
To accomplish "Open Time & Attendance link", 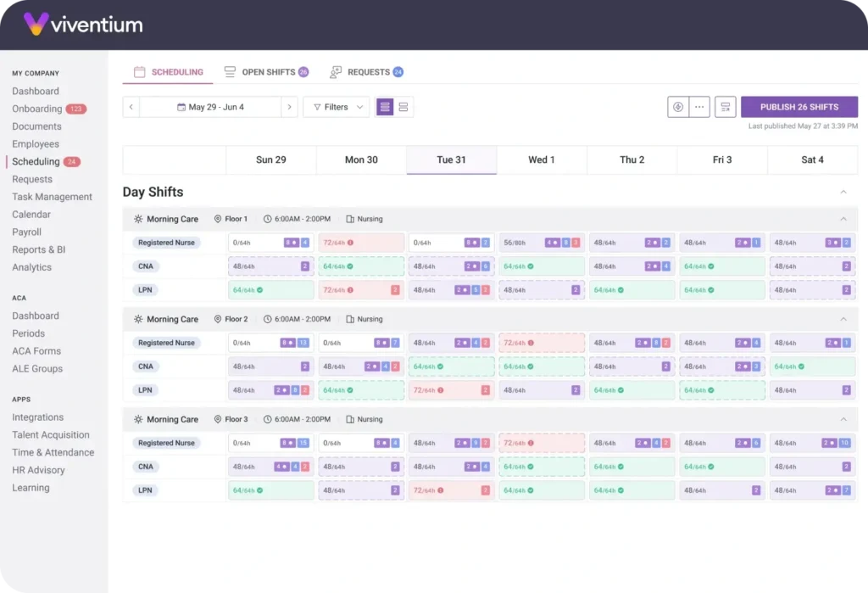I will pos(53,452).
